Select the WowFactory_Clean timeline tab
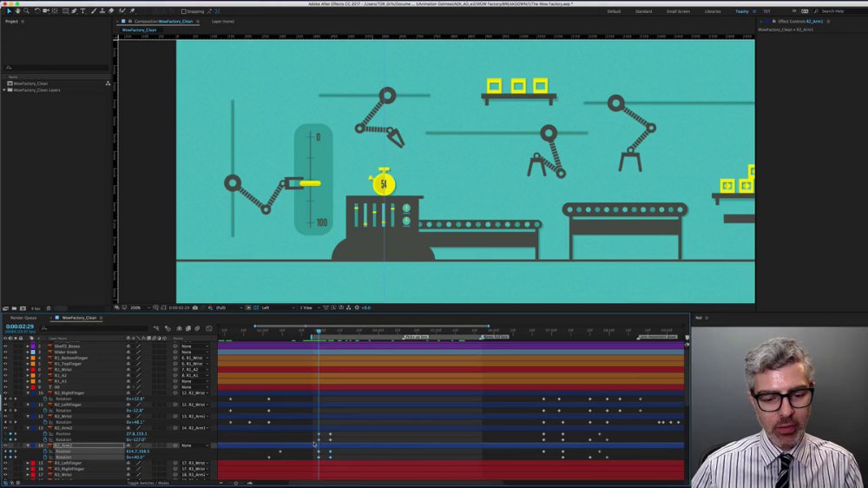 click(x=79, y=318)
